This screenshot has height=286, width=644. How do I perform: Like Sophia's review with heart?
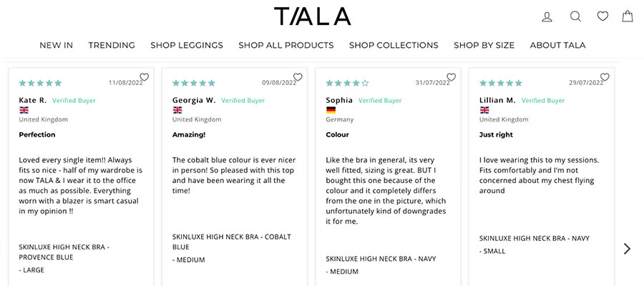pos(451,77)
